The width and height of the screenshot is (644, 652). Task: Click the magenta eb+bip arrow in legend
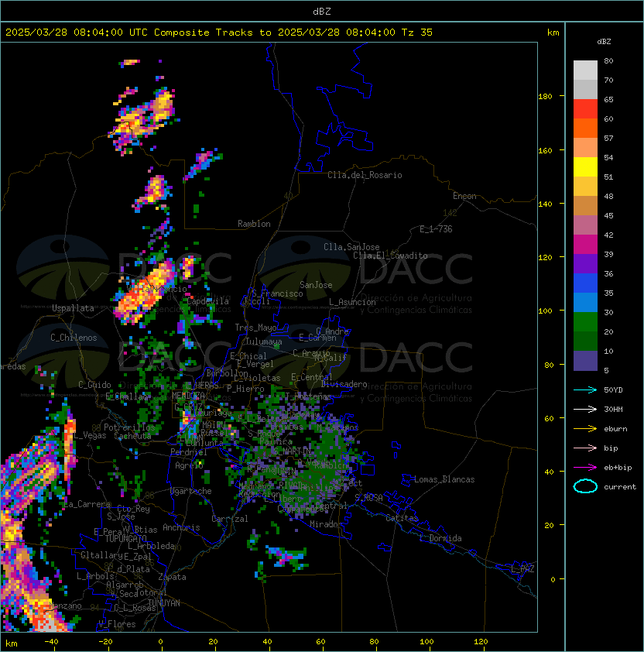click(585, 468)
